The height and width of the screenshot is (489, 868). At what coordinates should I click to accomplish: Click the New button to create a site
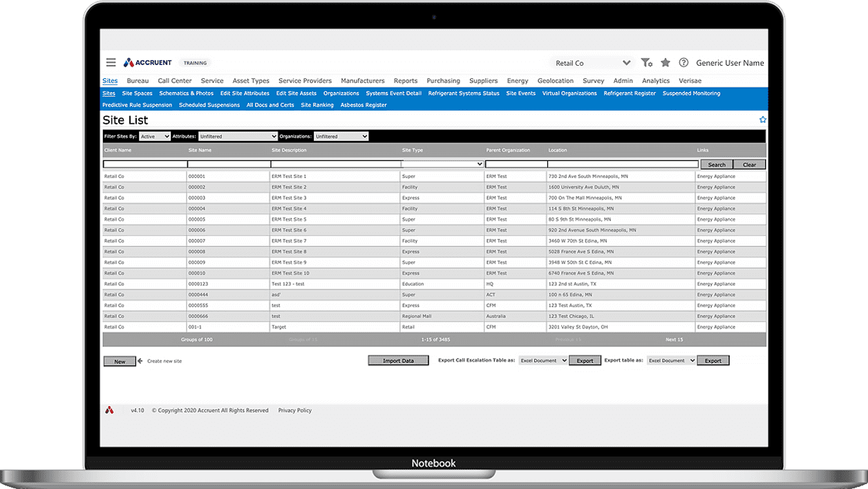tap(120, 361)
